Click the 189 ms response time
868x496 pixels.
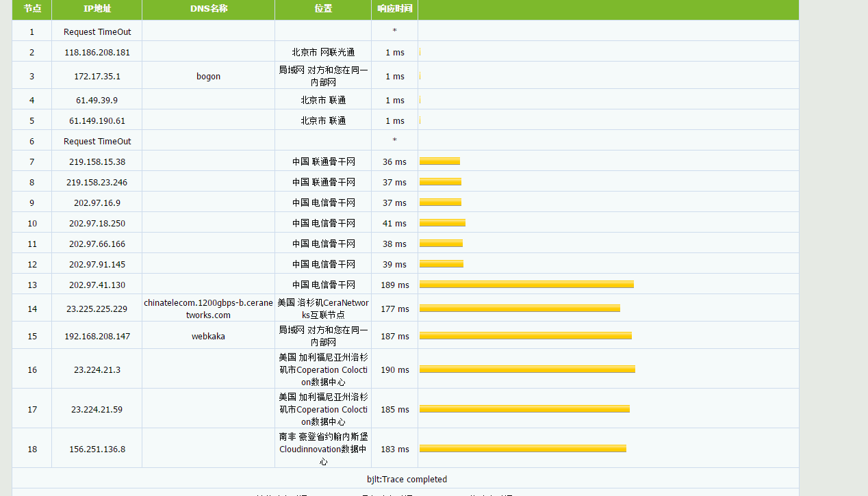point(394,285)
